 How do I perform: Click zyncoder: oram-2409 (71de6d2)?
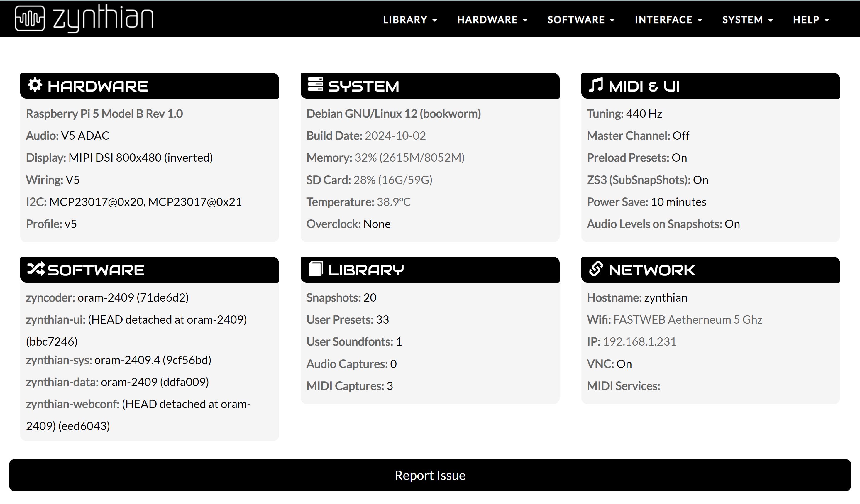click(107, 297)
